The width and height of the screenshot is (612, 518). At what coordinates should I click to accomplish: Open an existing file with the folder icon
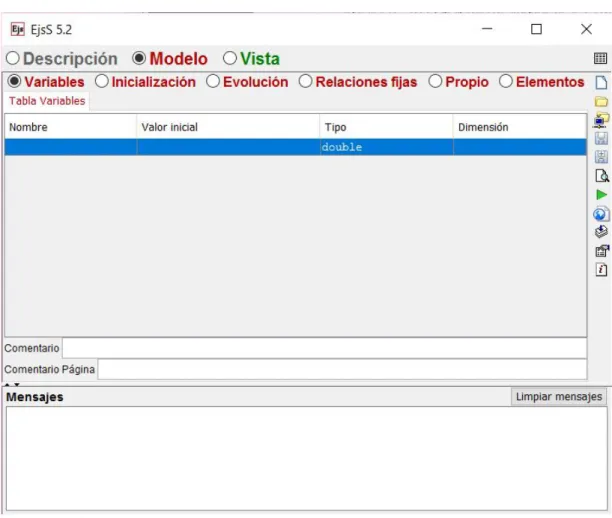[601, 101]
